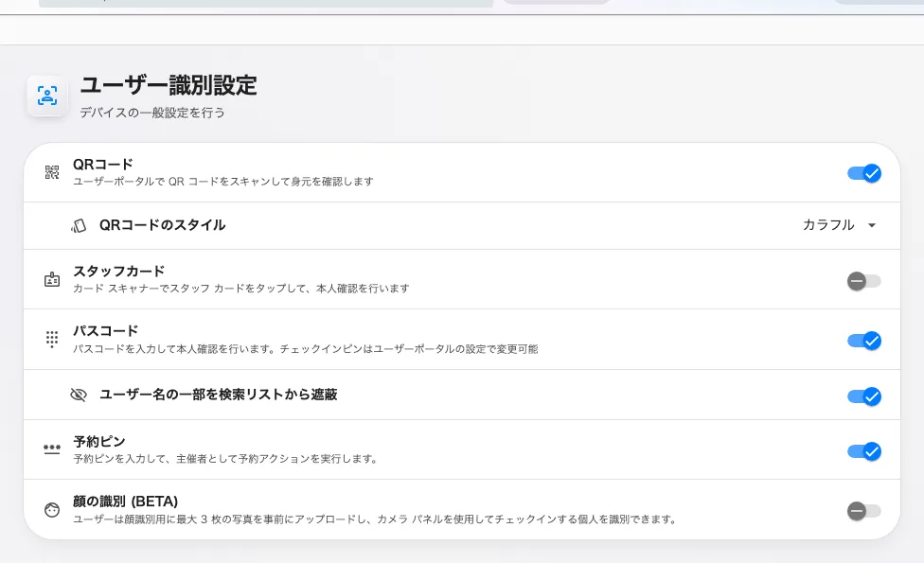Click the 予約ピン asterisks icon
924x563 pixels.
52,450
